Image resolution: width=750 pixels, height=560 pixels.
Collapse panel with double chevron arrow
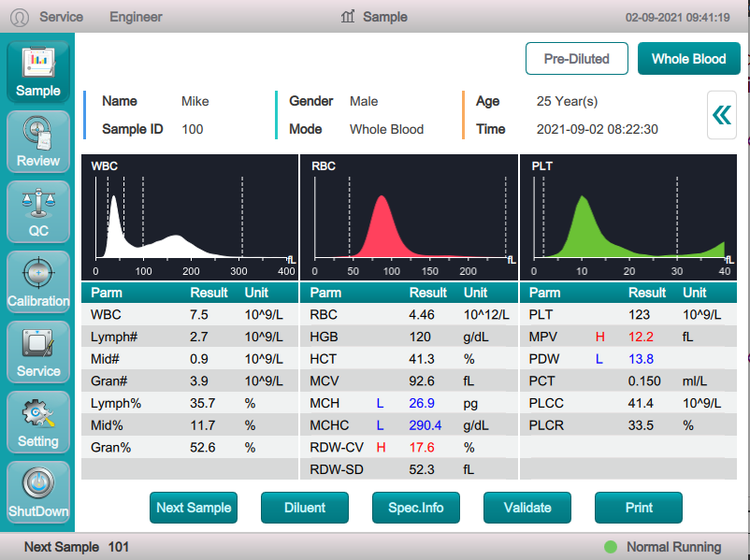721,115
